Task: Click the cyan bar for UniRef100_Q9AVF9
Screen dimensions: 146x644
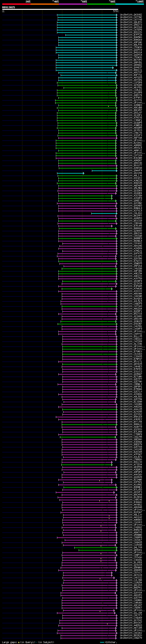Action: coord(104,171)
